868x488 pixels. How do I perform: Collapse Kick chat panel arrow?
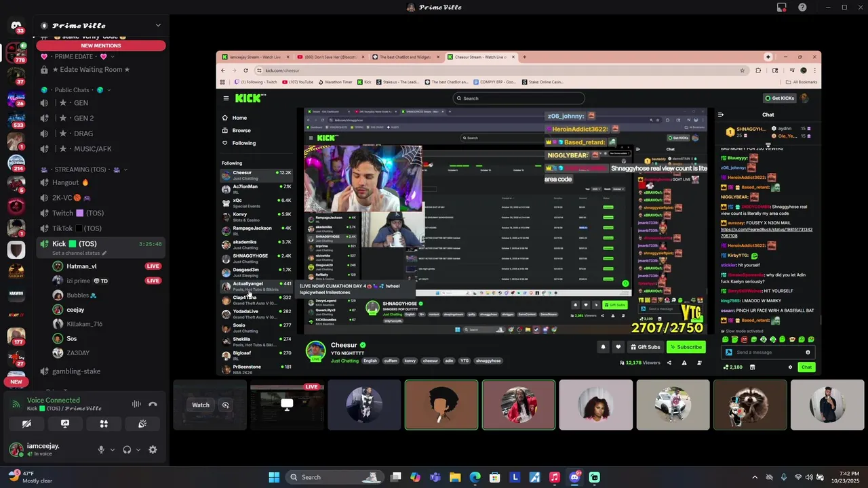click(x=721, y=115)
